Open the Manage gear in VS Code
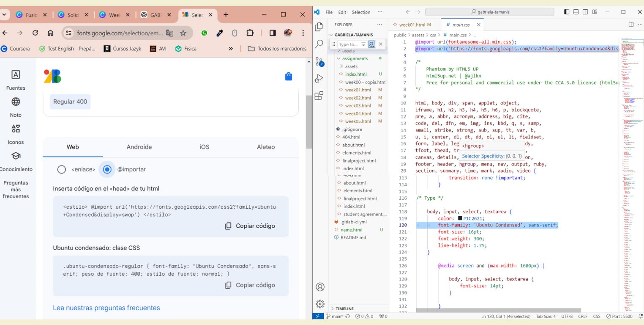The height and width of the screenshot is (325, 644). point(320,304)
